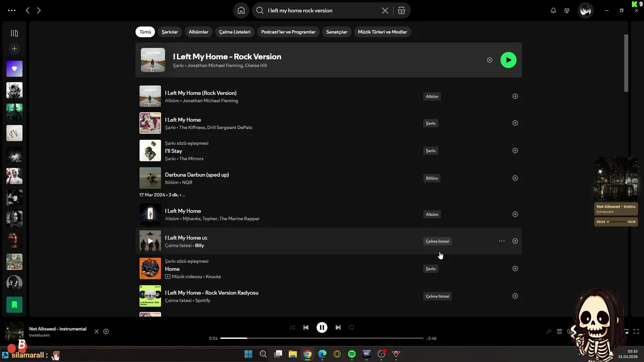
Task: Open the profile avatar menu
Action: click(585, 10)
